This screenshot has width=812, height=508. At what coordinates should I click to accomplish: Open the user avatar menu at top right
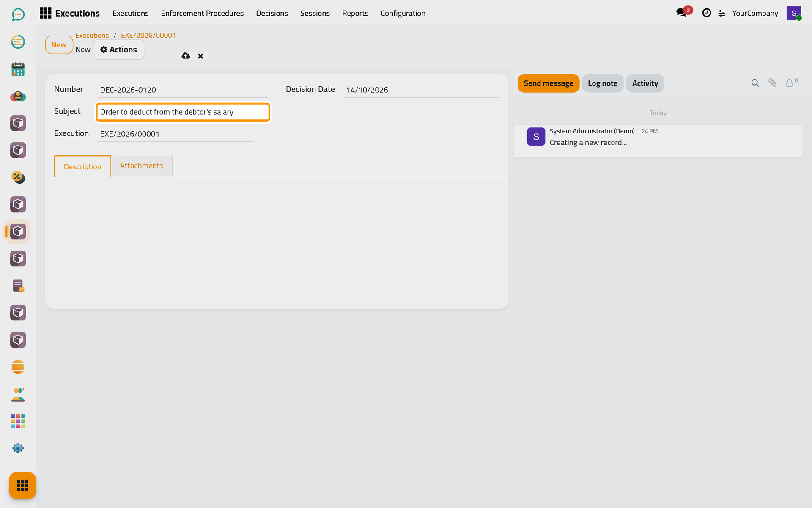tap(794, 13)
